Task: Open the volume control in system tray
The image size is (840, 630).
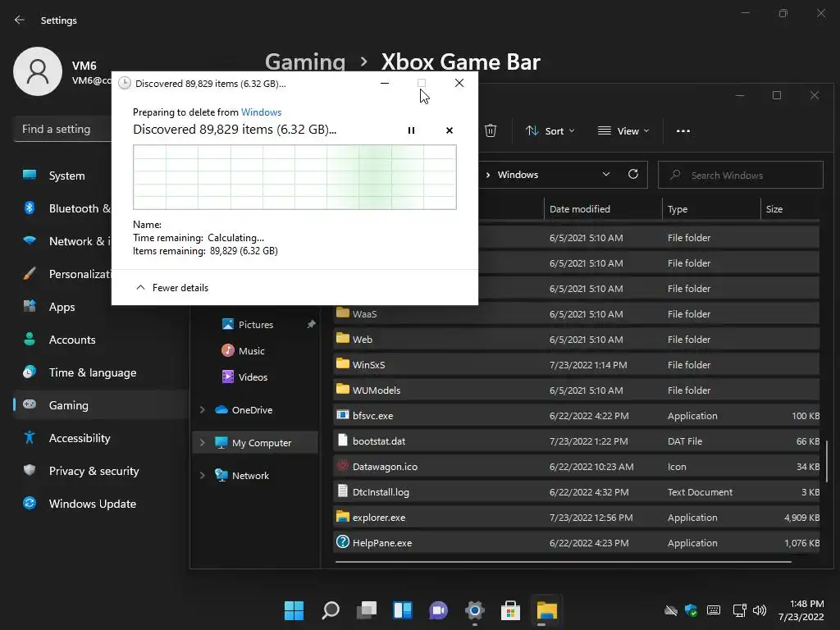Action: [x=760, y=610]
